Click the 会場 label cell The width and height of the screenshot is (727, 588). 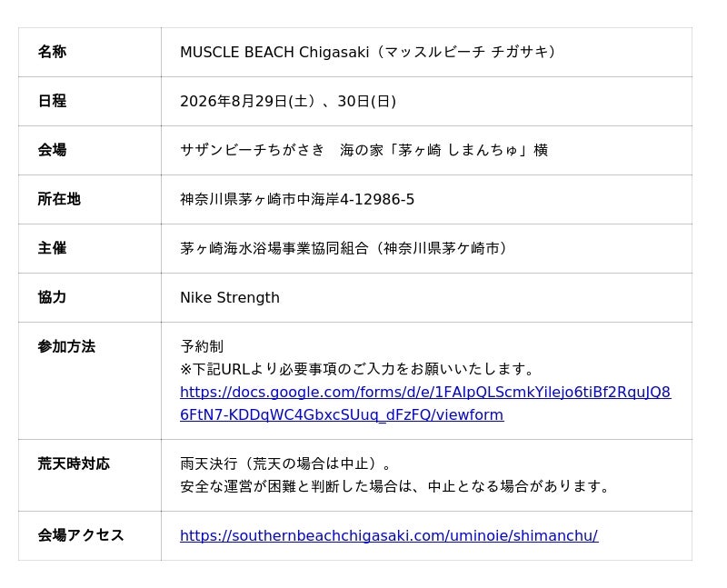(90, 150)
